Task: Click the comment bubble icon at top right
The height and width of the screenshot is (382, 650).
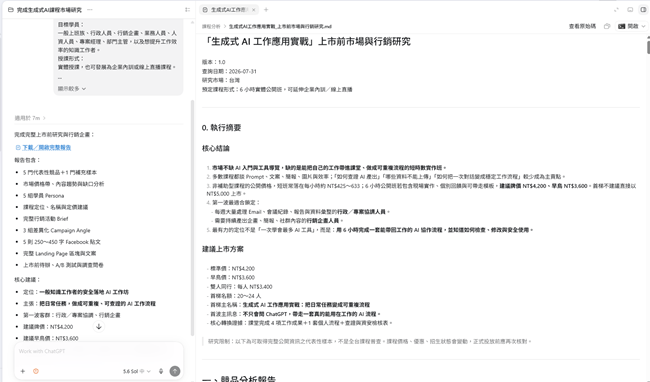Action: [x=630, y=10]
